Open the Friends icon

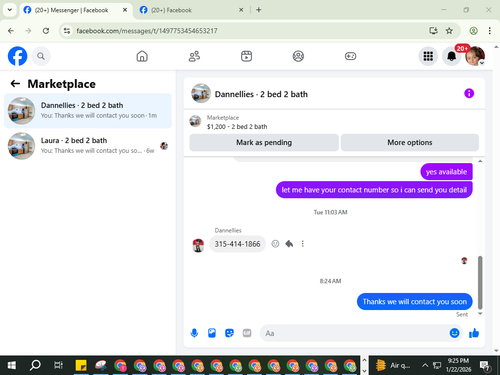[194, 56]
